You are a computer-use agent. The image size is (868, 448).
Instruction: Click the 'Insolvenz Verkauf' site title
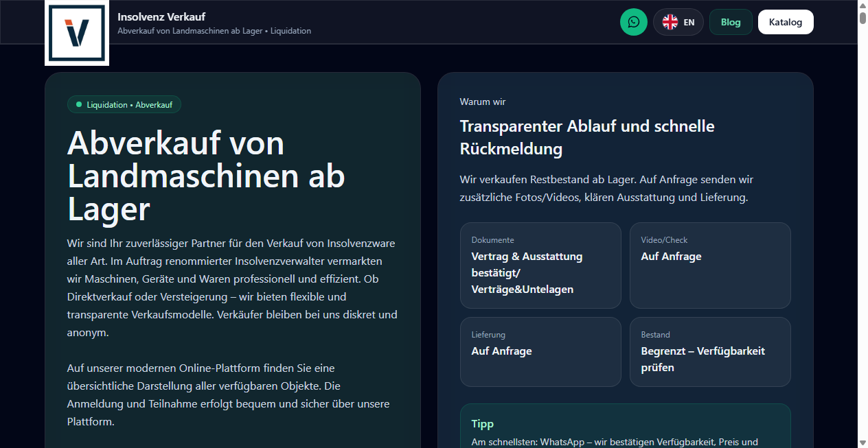[x=161, y=16]
